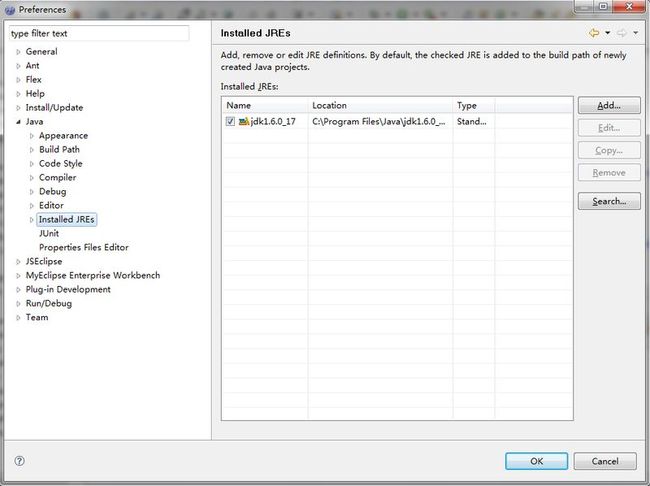Expand the JSEclipse tree node
The image size is (650, 486).
pyautogui.click(x=18, y=262)
